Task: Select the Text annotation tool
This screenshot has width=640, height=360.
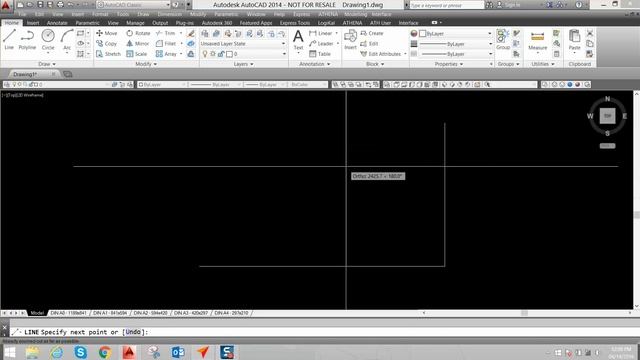Action: point(298,40)
